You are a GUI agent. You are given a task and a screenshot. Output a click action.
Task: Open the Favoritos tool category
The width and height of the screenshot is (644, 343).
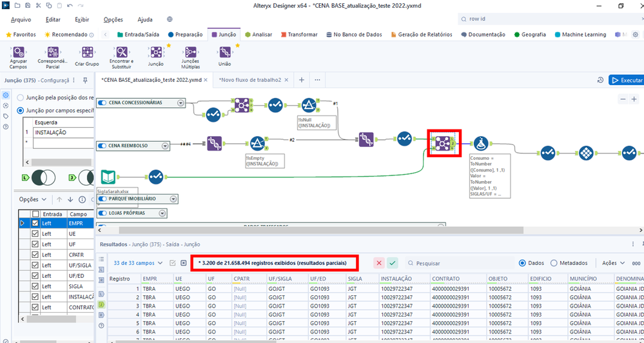[21, 35]
